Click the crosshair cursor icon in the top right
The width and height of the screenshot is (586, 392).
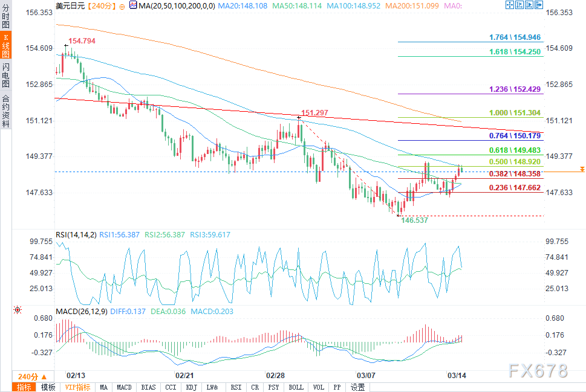(x=510, y=5)
